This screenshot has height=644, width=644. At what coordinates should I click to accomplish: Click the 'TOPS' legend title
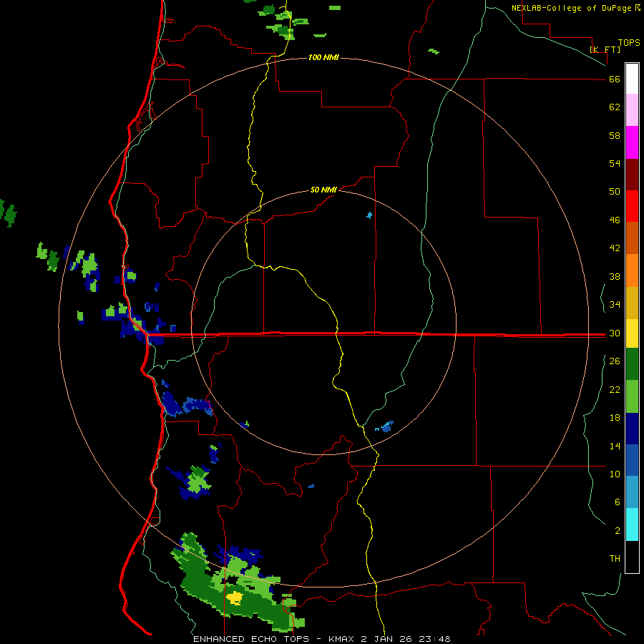pyautogui.click(x=629, y=43)
